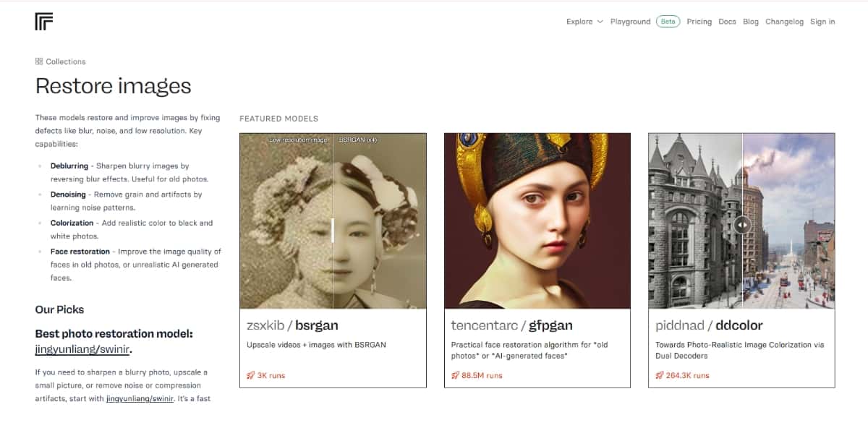View the Changelog
Image resolution: width=868 pixels, height=441 pixels.
coord(785,22)
